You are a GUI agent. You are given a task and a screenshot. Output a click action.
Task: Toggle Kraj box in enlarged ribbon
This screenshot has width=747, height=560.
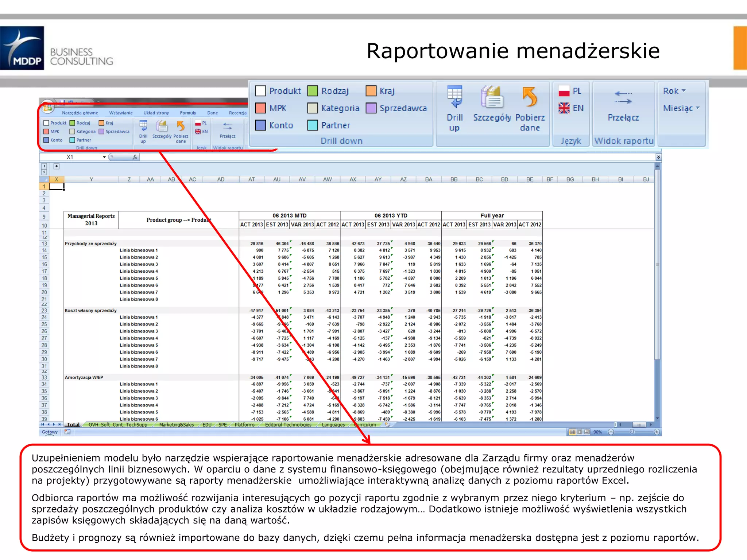click(x=371, y=91)
